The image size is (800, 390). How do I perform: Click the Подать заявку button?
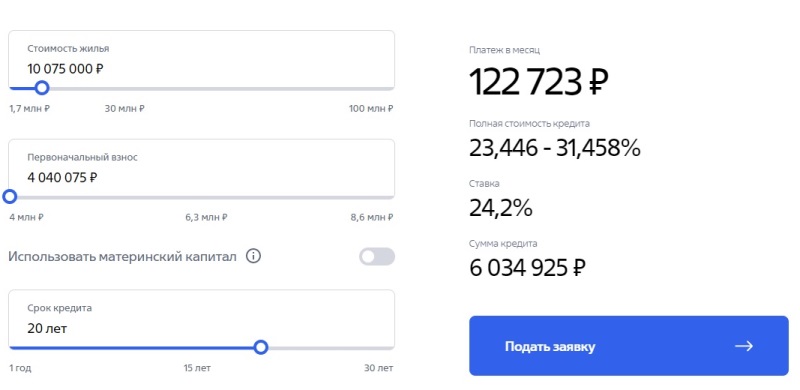(629, 346)
